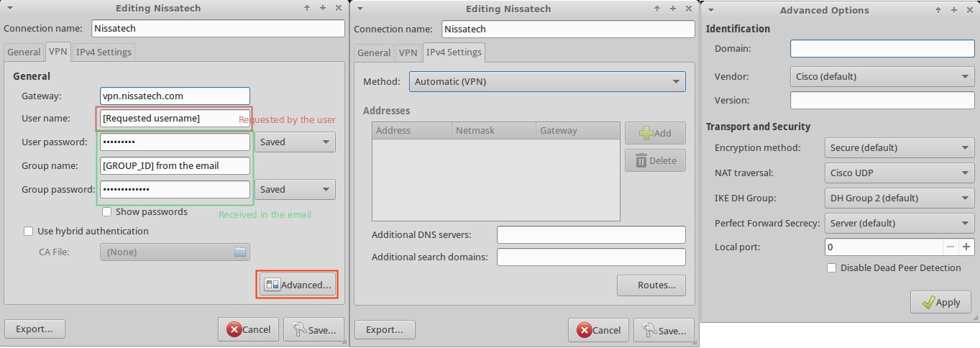The image size is (980, 348).
Task: Click the Add address button
Action: tap(655, 133)
